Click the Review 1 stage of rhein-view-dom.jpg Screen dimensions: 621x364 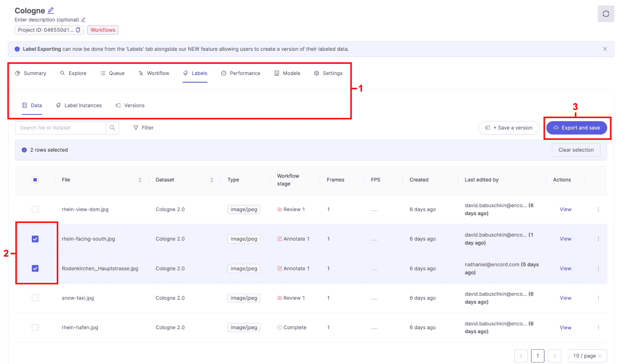291,209
